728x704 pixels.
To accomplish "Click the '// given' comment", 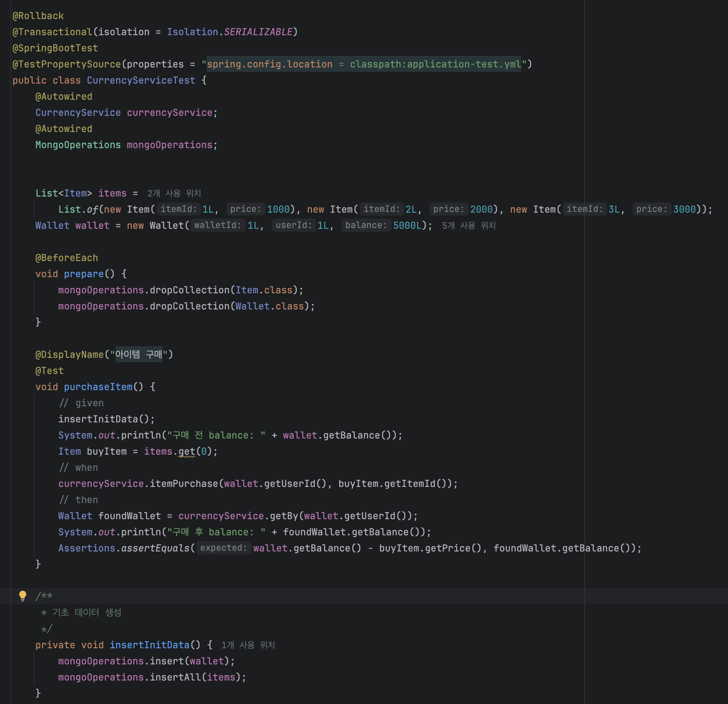I will [81, 403].
